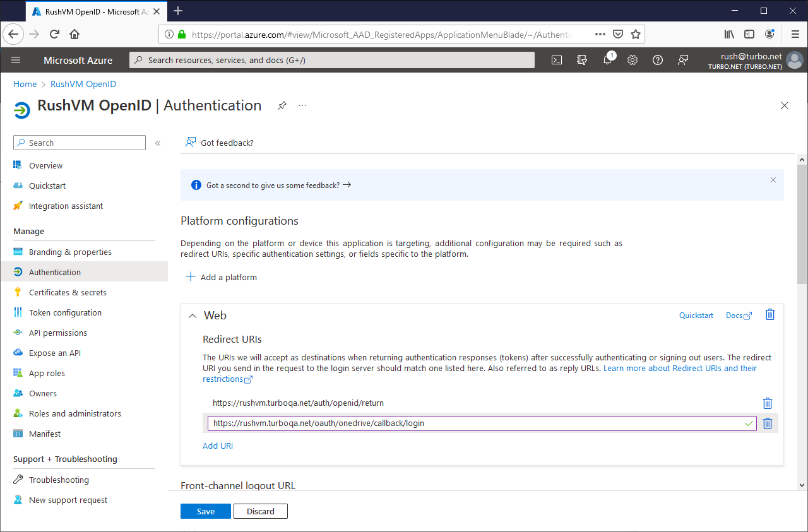
Task: Toggle the directory filter icon in top bar
Action: point(581,60)
